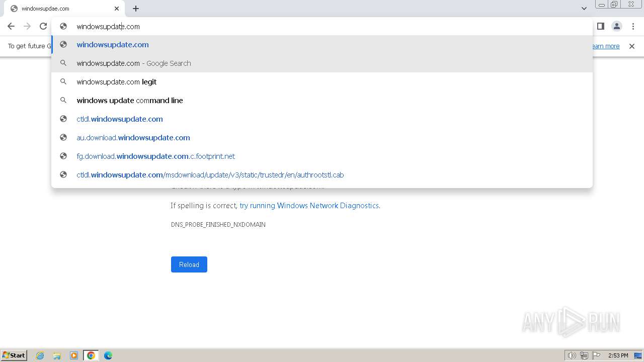Launch Microsoft Edge from the taskbar
644x362 pixels.
pyautogui.click(x=108, y=355)
